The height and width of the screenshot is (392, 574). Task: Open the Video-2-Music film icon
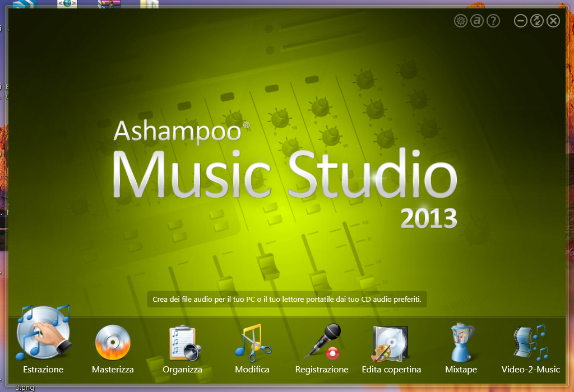click(x=530, y=343)
